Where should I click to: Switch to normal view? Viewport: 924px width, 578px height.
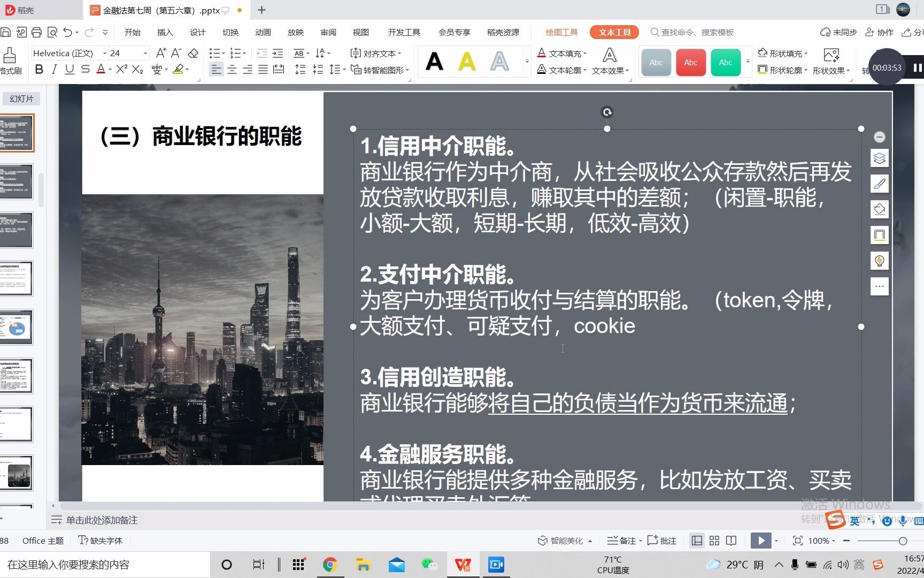tap(697, 541)
